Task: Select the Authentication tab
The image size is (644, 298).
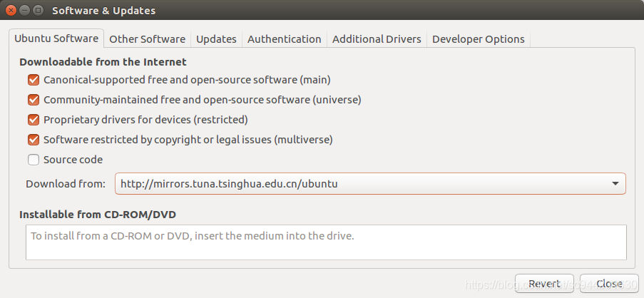Action: (285, 39)
